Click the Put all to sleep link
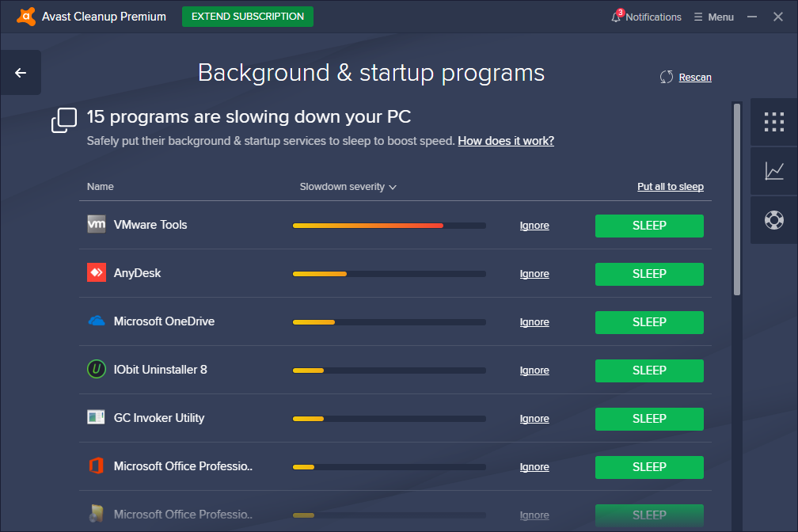This screenshot has height=532, width=798. 670,186
